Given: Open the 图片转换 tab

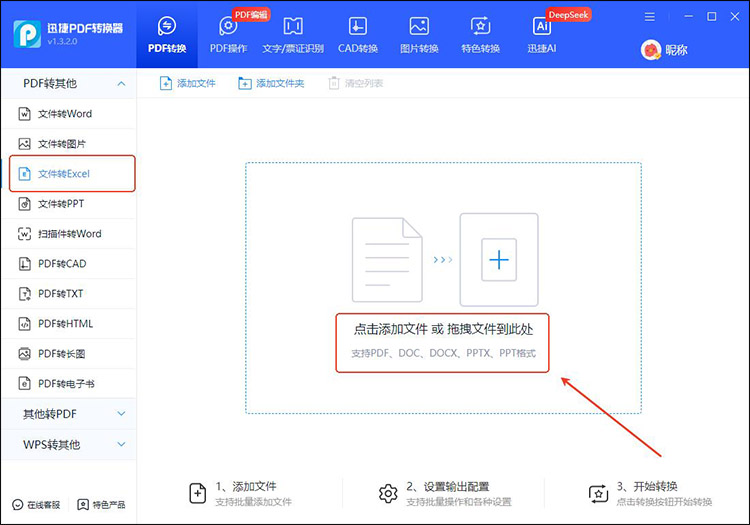Looking at the screenshot, I should 419,34.
